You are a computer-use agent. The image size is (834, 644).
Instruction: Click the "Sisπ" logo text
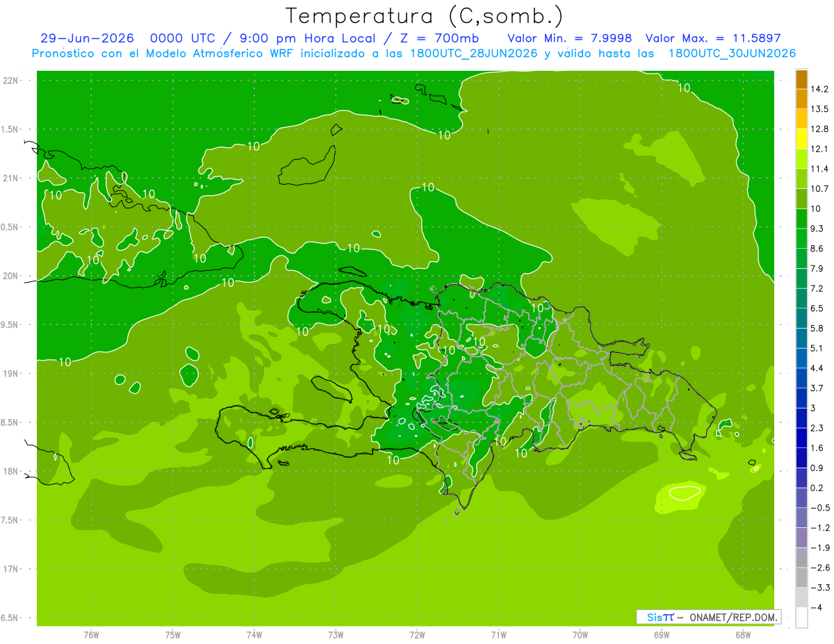pos(660,617)
